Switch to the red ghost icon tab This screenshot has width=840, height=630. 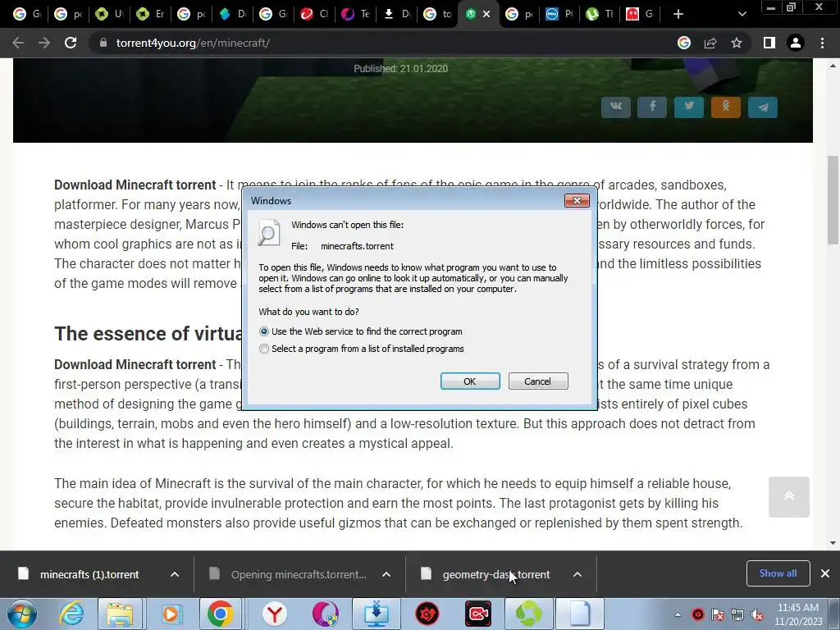coord(641,14)
